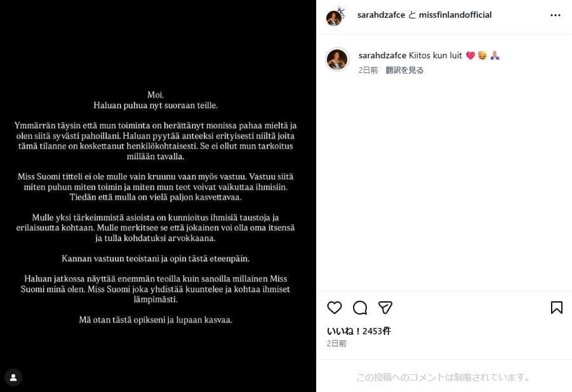Open missfinlandofficial profile link
The width and height of the screenshot is (572, 392).
pyautogui.click(x=455, y=15)
